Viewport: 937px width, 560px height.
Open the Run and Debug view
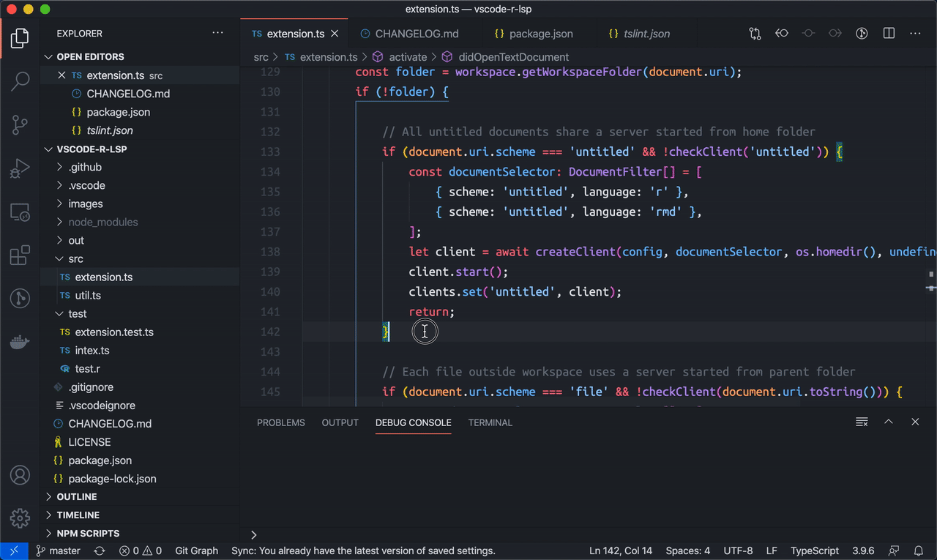(x=20, y=169)
